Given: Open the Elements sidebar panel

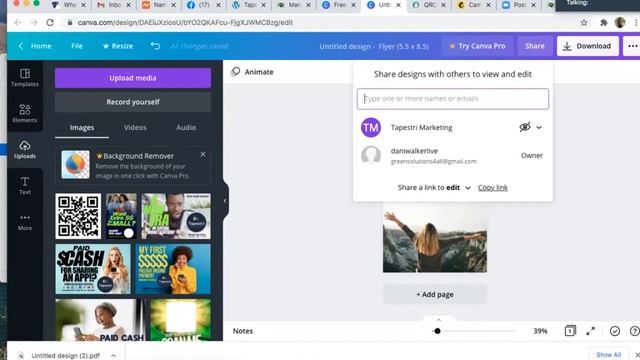Looking at the screenshot, I should [x=24, y=113].
